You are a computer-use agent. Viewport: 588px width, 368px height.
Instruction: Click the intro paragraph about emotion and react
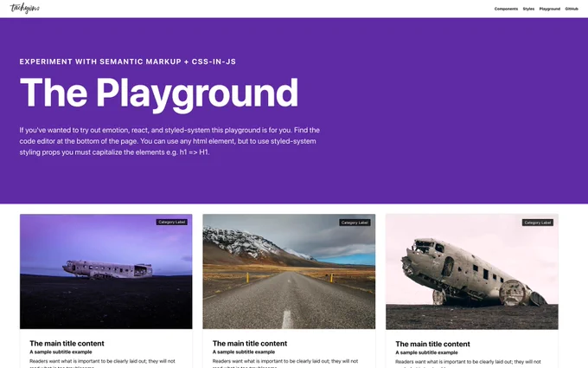169,141
